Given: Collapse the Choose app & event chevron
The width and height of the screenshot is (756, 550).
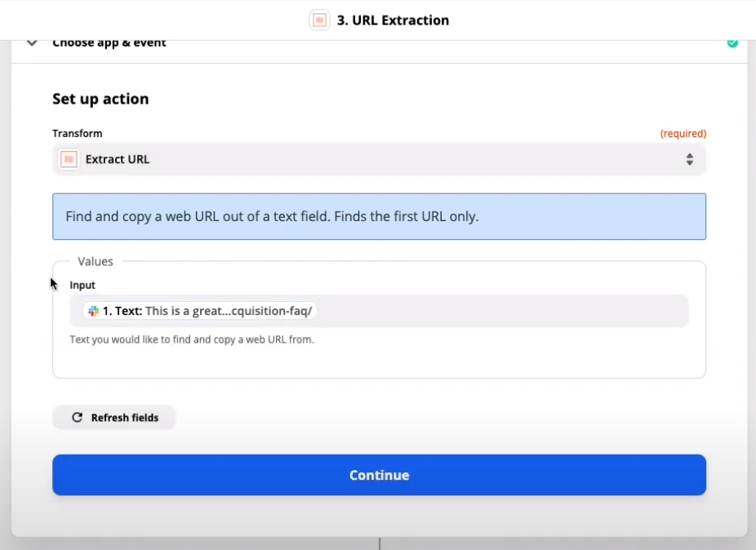Looking at the screenshot, I should 32,43.
